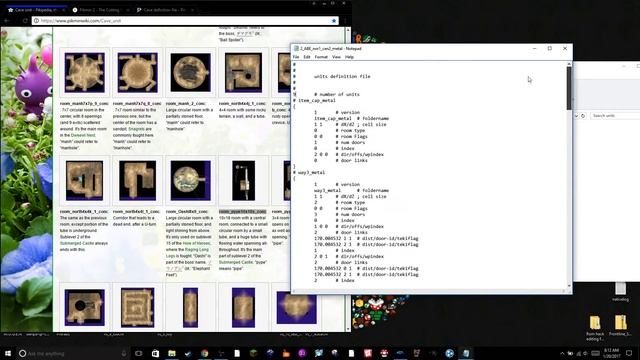
Task: Click the browser page vertical scrollbar
Action: (348, 180)
